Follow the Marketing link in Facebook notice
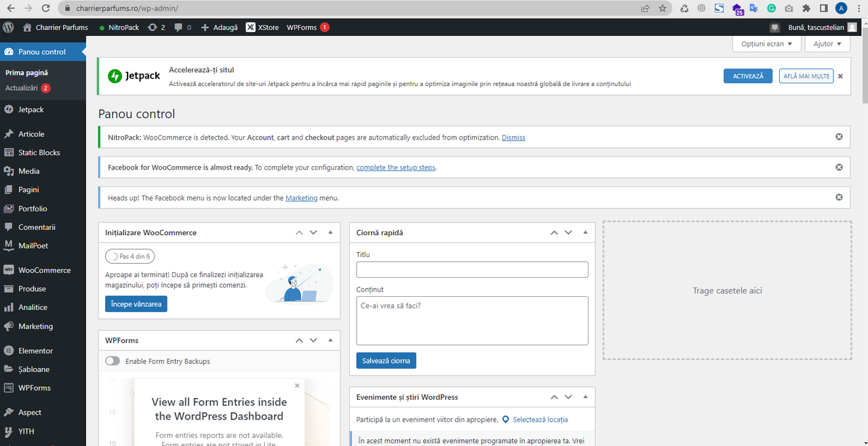This screenshot has height=446, width=868. coord(301,198)
